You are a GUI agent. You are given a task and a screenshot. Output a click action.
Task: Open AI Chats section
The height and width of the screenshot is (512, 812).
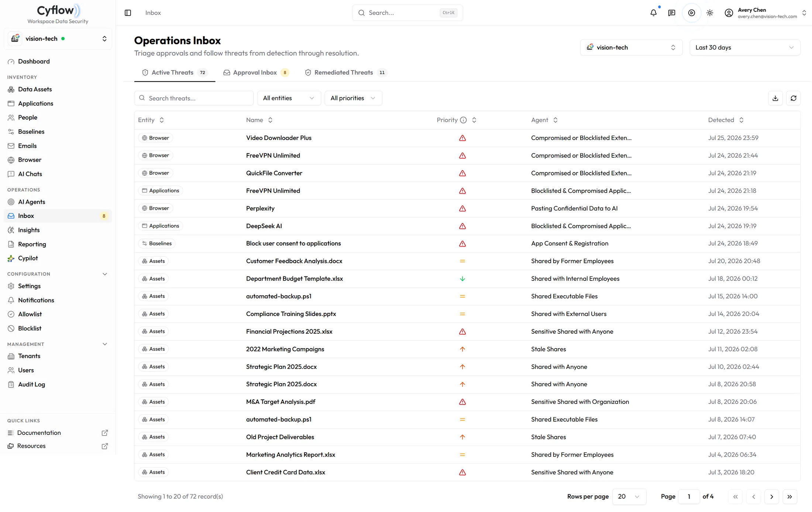[30, 174]
